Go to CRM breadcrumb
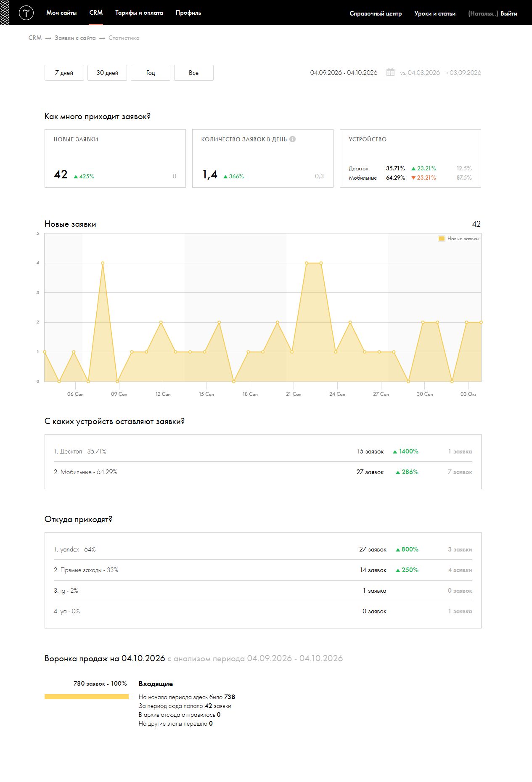This screenshot has width=532, height=782. tap(35, 38)
